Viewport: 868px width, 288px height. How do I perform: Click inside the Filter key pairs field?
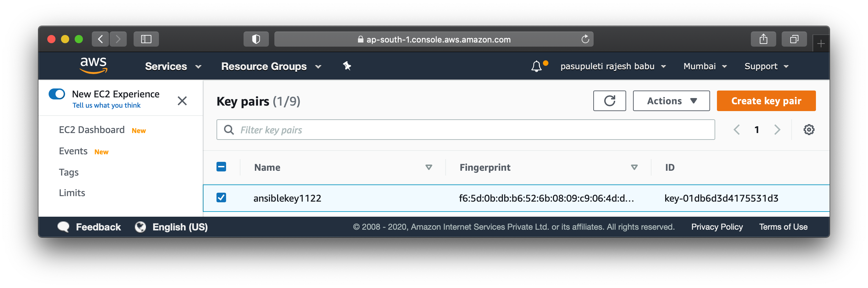coord(377,130)
